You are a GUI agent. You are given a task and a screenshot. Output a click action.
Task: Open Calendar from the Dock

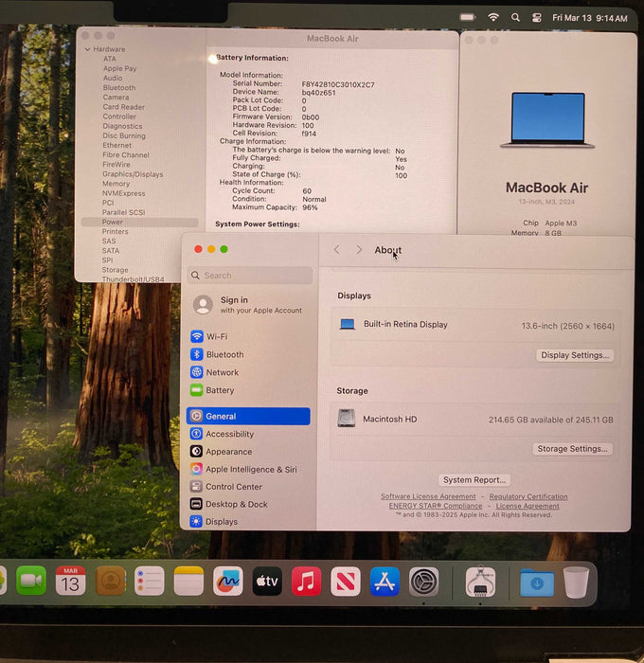[70, 581]
